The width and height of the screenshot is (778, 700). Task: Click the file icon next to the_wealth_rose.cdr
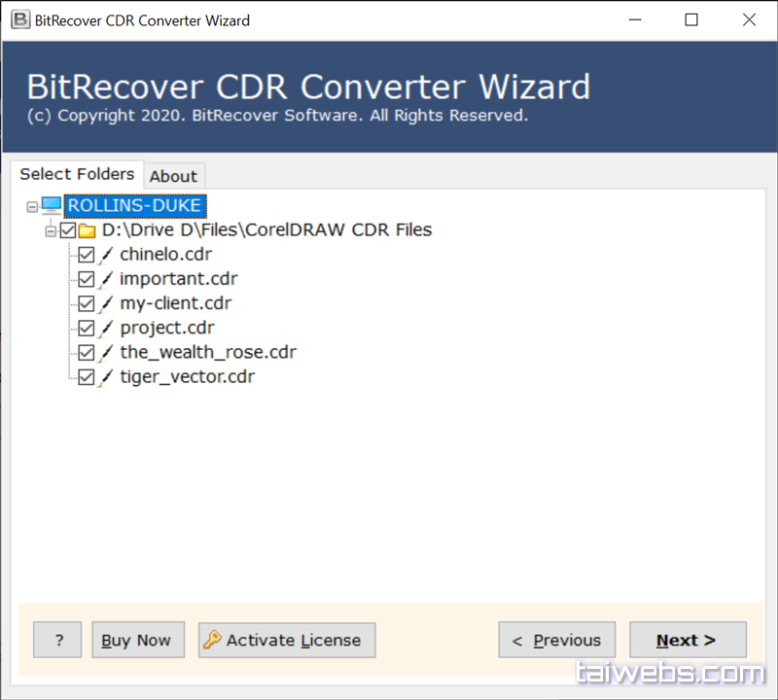pyautogui.click(x=105, y=353)
